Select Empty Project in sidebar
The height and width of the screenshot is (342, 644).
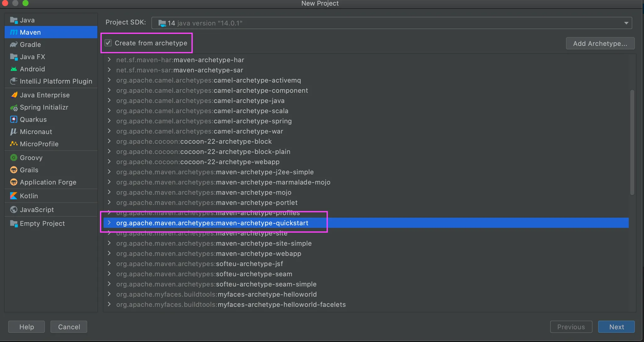[42, 223]
